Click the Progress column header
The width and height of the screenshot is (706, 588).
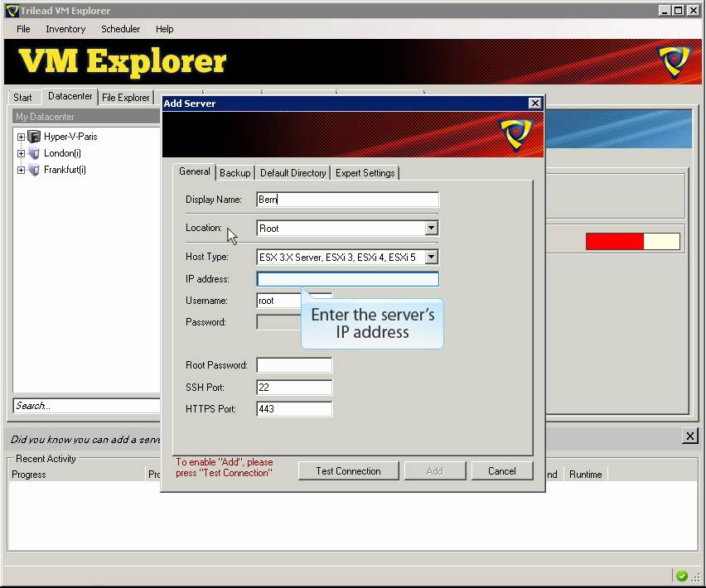[x=75, y=475]
